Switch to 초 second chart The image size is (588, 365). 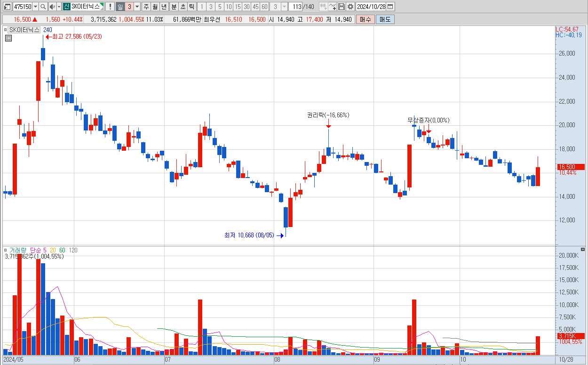click(x=183, y=7)
